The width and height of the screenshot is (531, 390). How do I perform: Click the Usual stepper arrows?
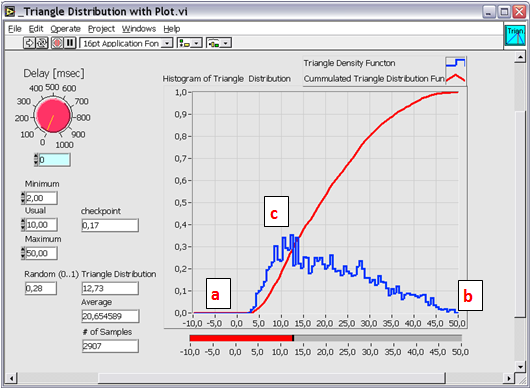coord(23,225)
